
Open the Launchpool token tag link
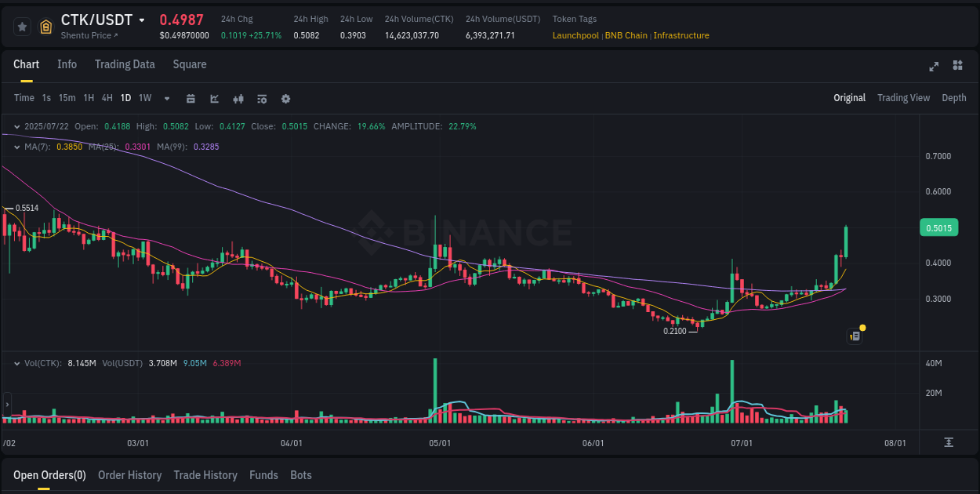click(x=575, y=35)
